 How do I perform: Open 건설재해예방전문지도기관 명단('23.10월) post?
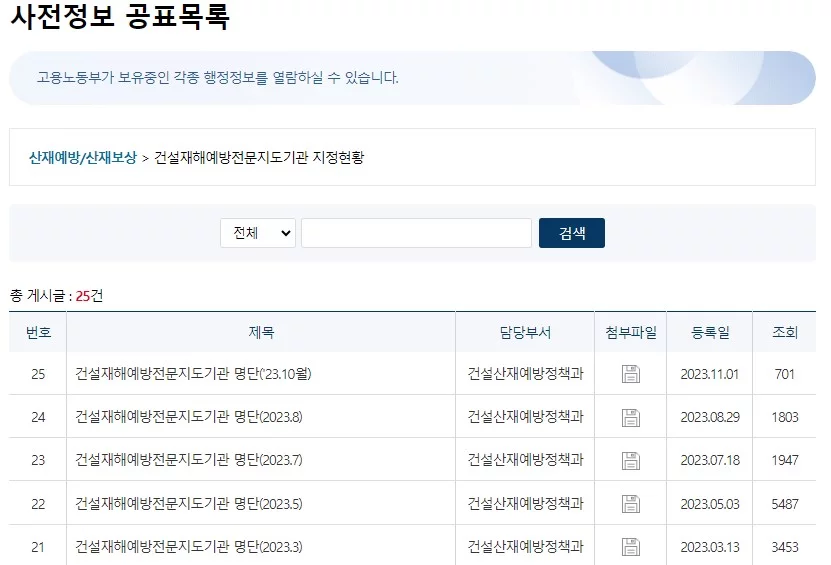coord(193,374)
